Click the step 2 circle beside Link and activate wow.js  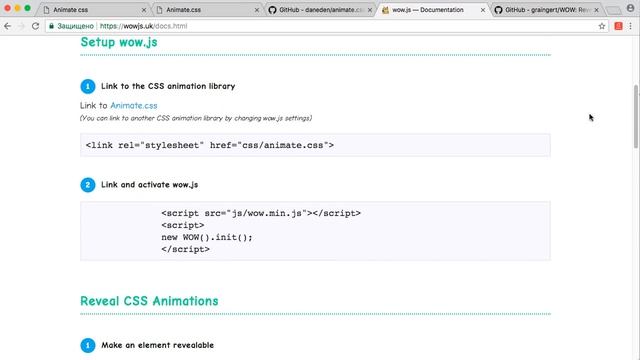tap(88, 184)
